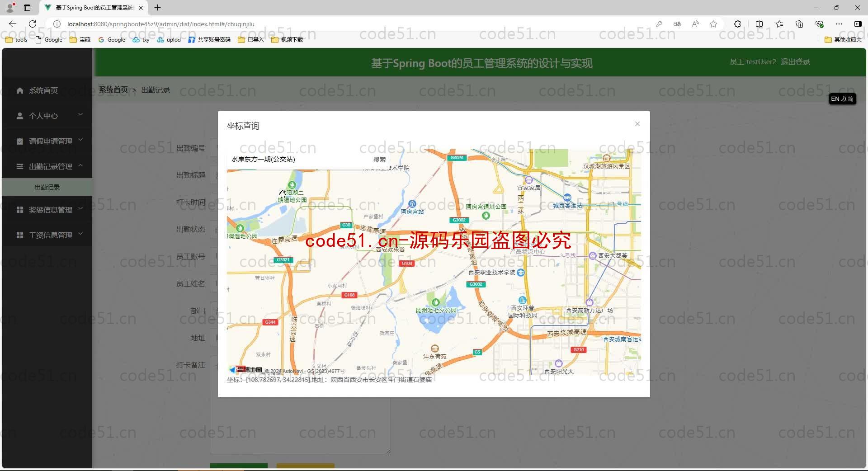Open browser extensions puzzle icon
This screenshot has height=471, width=868.
tap(737, 24)
